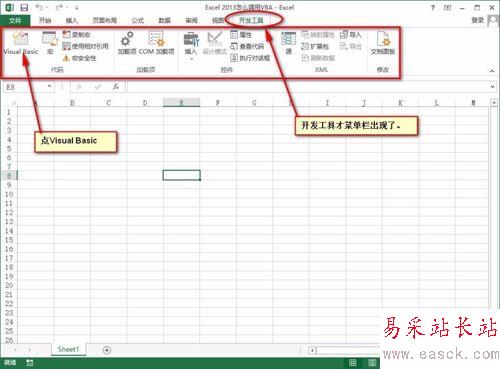Switch to the 审阅 (Review) tab

[191, 20]
